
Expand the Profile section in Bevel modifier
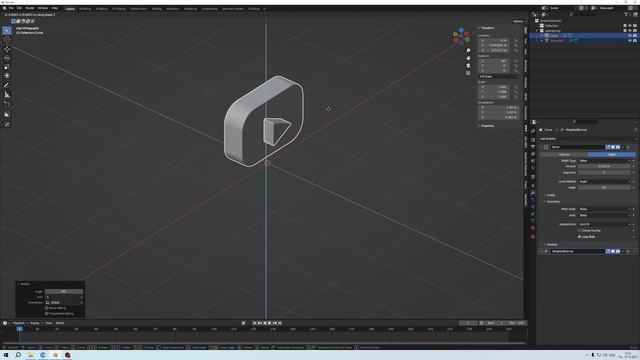point(551,196)
